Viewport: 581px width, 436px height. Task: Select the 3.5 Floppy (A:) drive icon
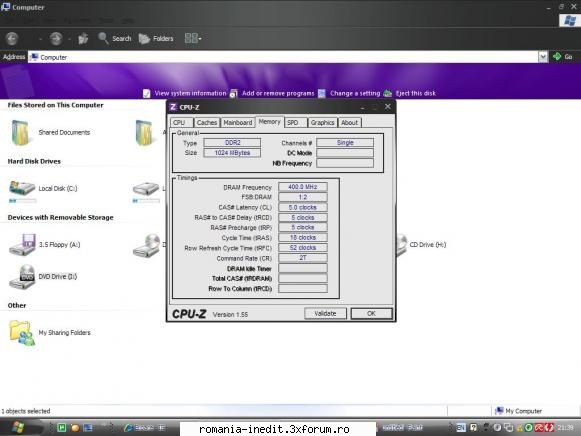pos(22,244)
